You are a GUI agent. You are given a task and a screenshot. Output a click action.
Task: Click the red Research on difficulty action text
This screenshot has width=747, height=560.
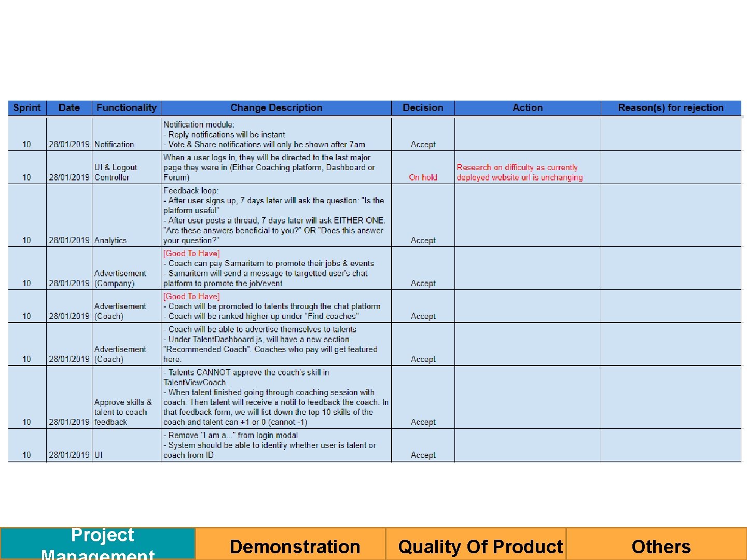click(519, 172)
